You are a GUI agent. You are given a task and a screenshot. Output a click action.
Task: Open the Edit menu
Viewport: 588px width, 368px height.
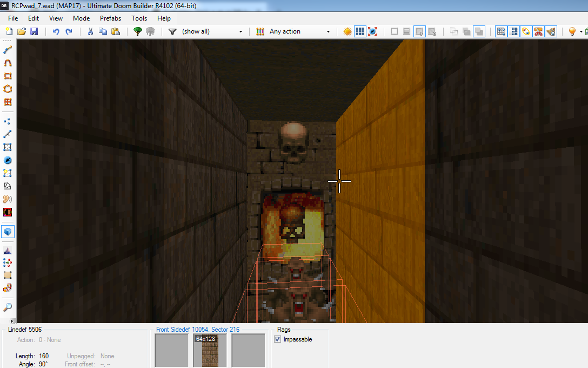point(34,18)
